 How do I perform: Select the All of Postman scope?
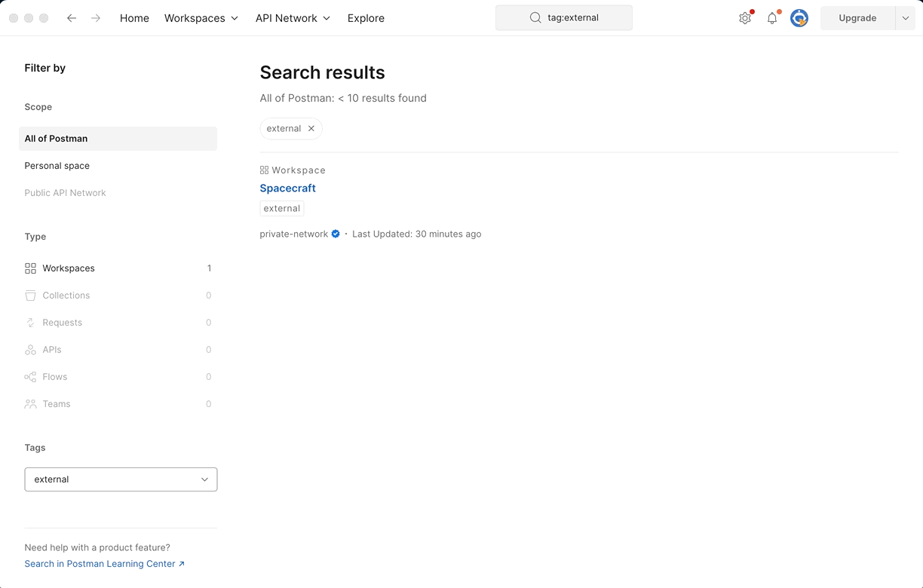[56, 138]
